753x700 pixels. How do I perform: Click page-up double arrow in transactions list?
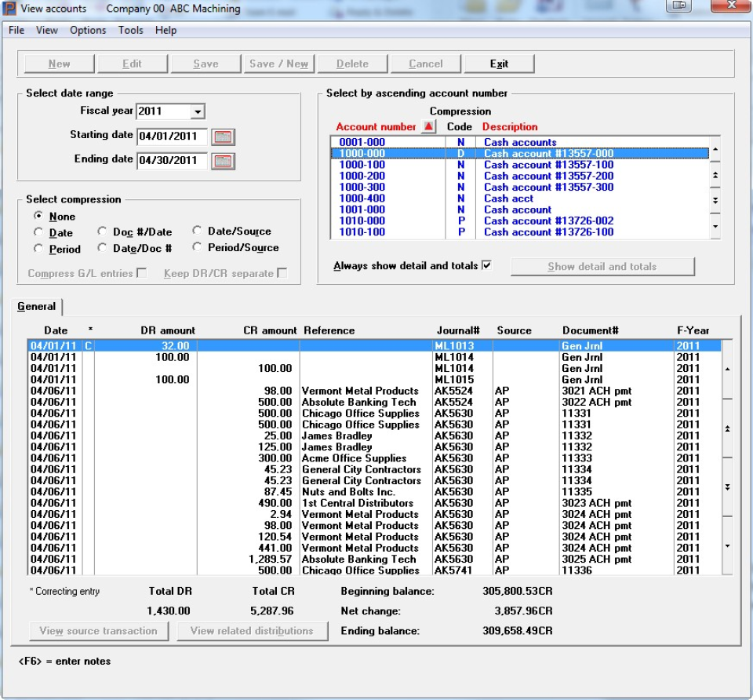[x=727, y=428]
